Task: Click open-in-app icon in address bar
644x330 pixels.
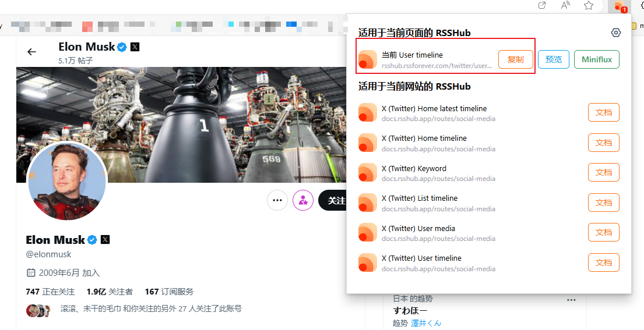Action: (x=542, y=5)
